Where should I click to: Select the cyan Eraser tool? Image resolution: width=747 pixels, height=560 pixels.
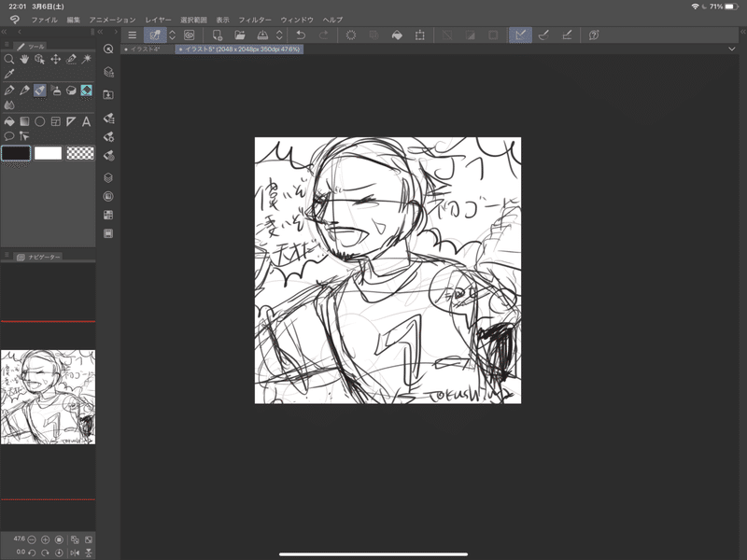pyautogui.click(x=86, y=90)
